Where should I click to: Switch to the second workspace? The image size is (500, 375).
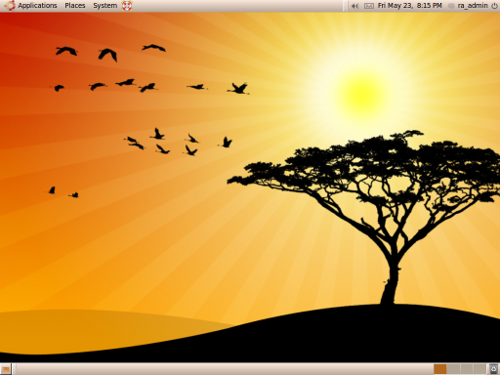(x=453, y=369)
